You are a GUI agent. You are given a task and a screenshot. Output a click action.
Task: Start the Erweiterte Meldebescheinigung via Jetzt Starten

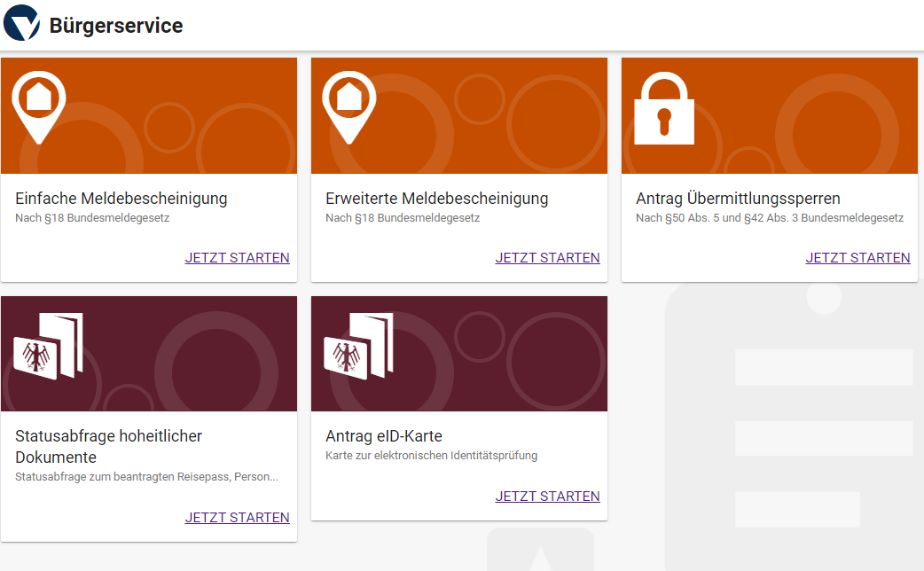pyautogui.click(x=547, y=258)
